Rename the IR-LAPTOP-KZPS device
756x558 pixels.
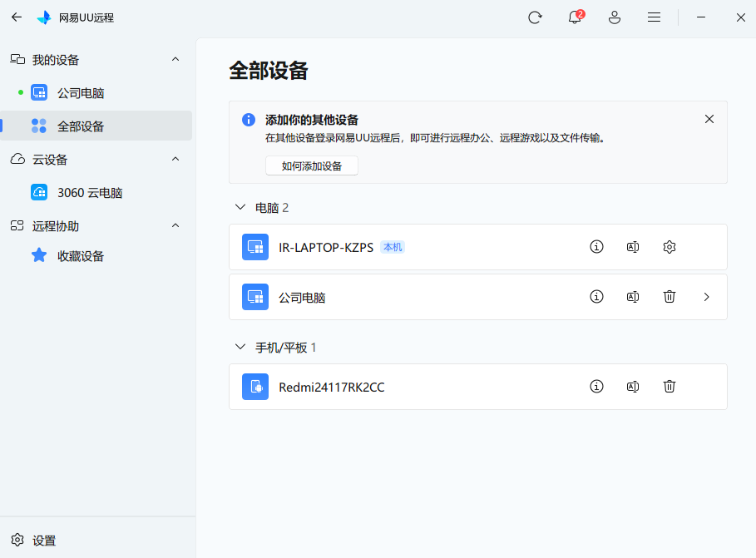click(633, 247)
